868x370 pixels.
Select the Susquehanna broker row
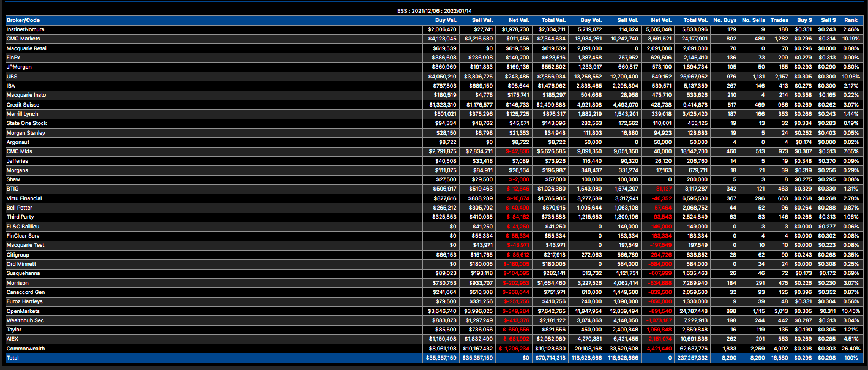[433, 274]
